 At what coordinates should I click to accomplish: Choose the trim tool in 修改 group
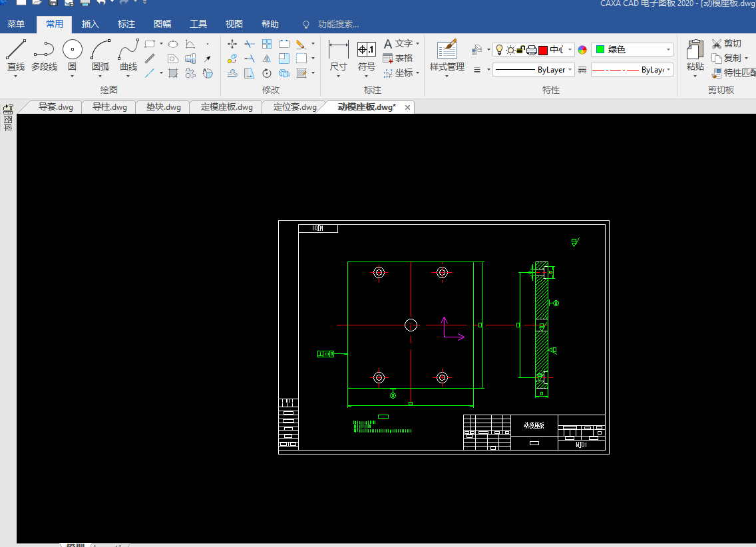[x=250, y=45]
